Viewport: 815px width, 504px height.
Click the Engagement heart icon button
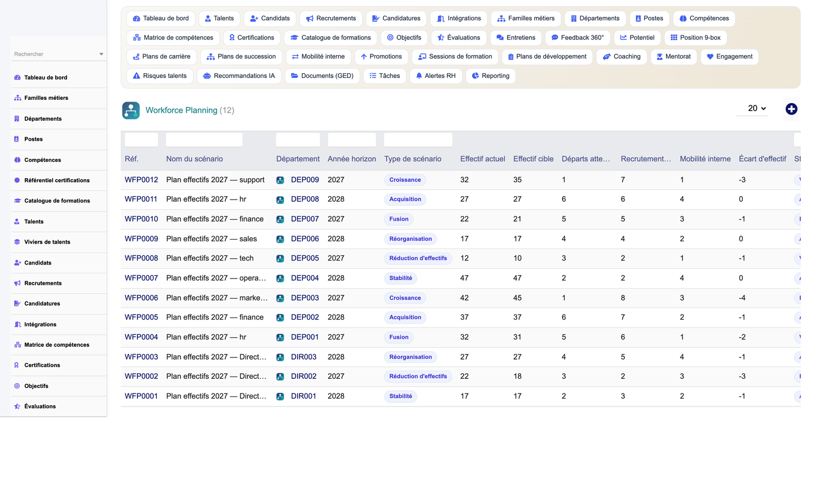click(729, 57)
